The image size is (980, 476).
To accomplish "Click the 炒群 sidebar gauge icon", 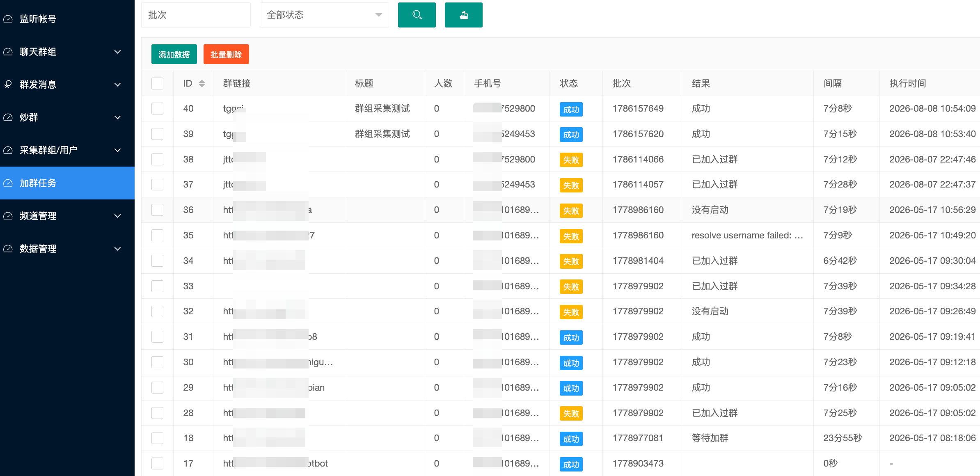I will pos(8,117).
